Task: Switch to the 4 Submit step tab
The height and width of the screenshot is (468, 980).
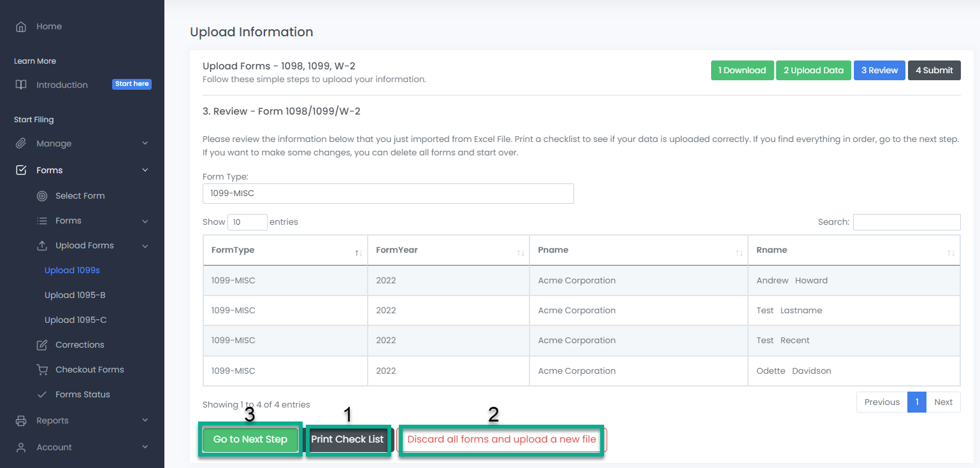Action: click(933, 71)
